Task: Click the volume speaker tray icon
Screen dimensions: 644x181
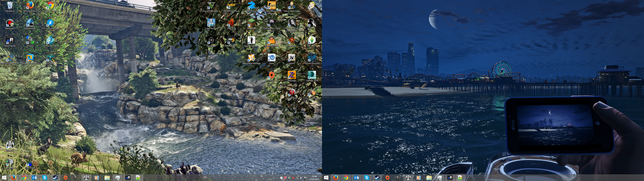Action: 301,178
